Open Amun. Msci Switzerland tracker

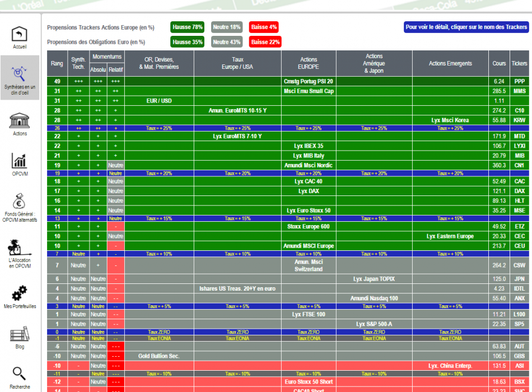click(x=309, y=265)
